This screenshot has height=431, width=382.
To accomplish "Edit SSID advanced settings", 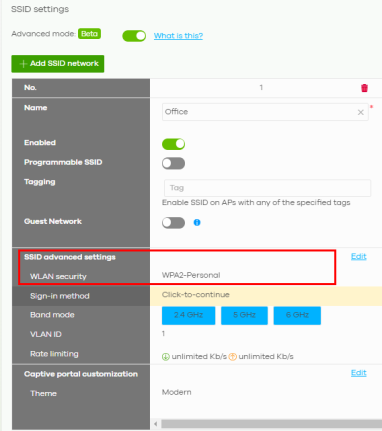I will click(x=359, y=256).
